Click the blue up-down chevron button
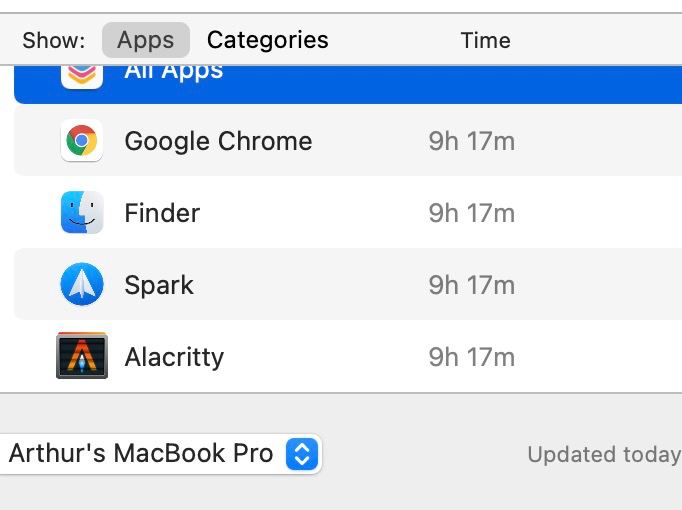Screen dimensions: 682x510 pos(302,454)
